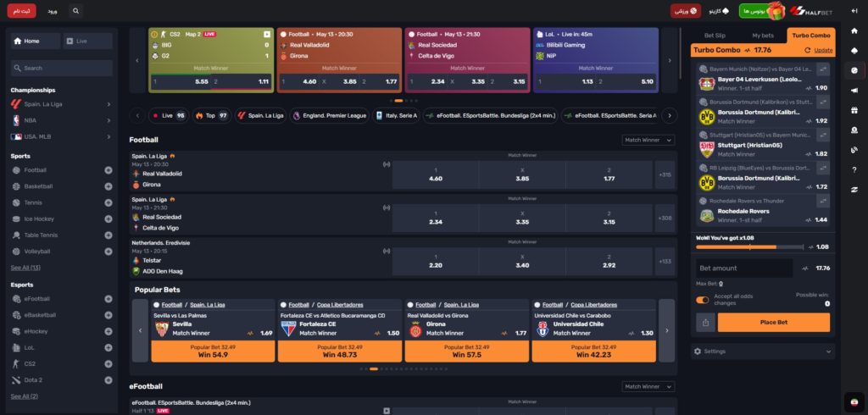The image size is (868, 415).
Task: Expand the Football sport plus toggle
Action: click(108, 170)
